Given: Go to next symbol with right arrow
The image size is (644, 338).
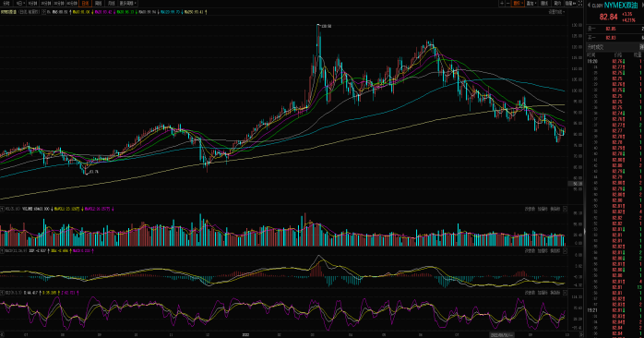Looking at the screenshot, I should click(x=642, y=6).
